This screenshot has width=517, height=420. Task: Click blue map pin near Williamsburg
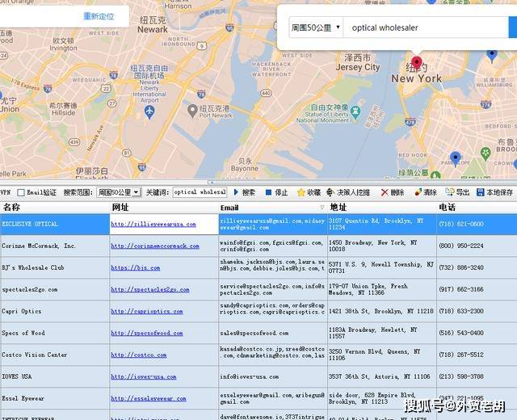pyautogui.click(x=492, y=56)
